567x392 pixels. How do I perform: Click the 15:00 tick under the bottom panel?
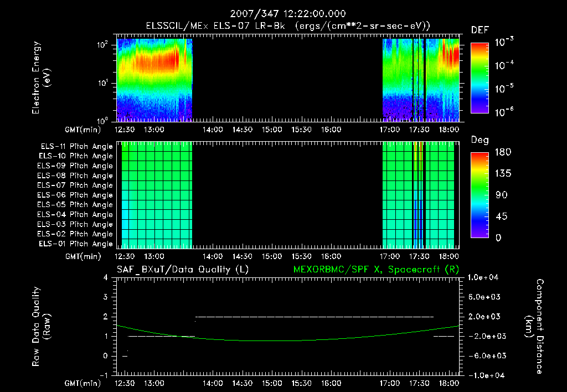point(271,383)
